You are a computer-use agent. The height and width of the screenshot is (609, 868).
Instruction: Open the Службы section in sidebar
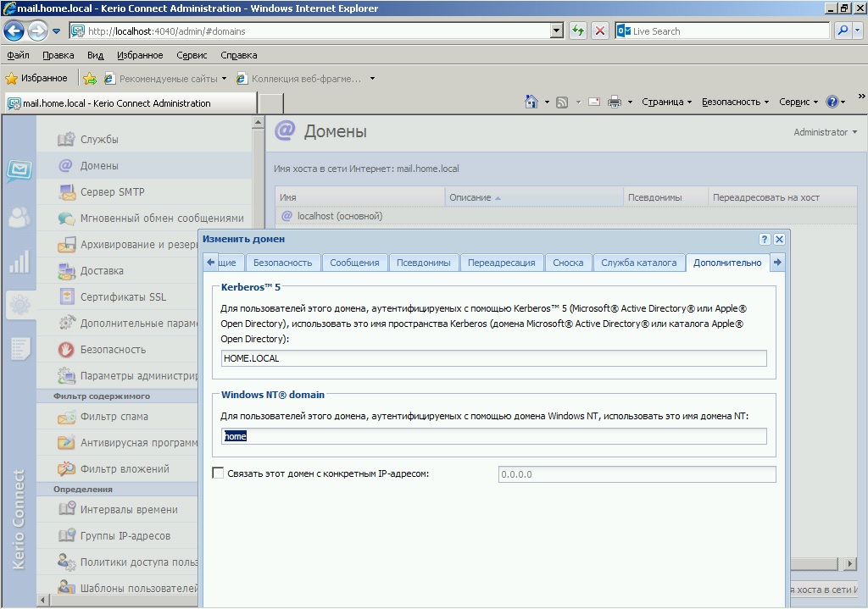[99, 139]
